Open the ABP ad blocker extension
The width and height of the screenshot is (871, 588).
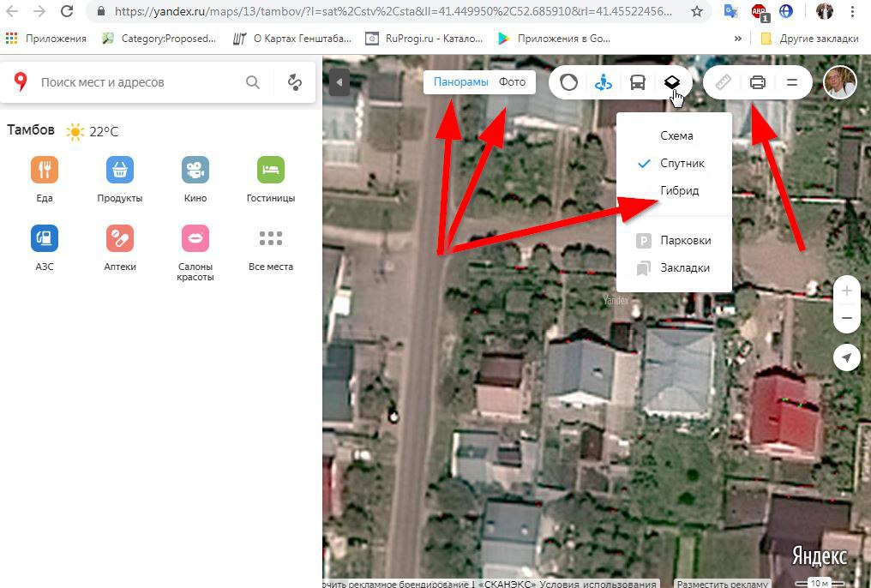coord(760,12)
